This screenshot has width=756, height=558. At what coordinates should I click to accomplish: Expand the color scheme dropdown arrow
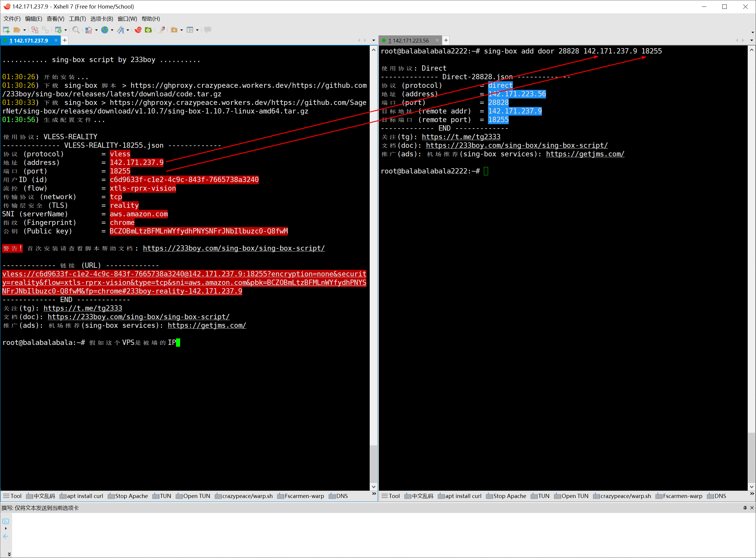[x=96, y=30]
